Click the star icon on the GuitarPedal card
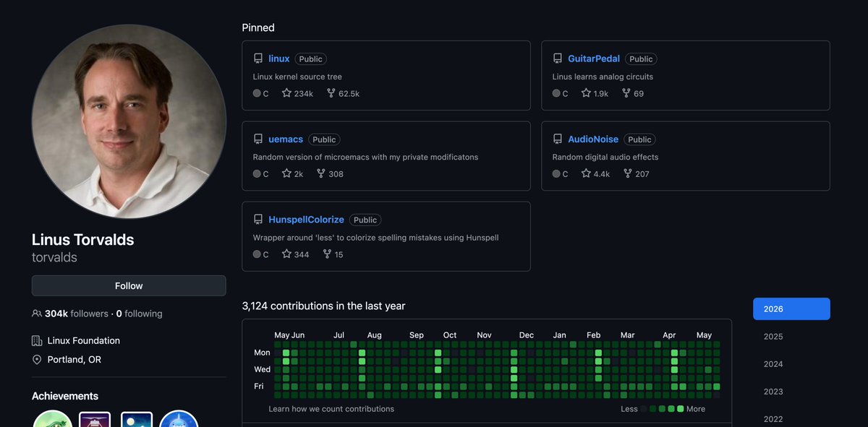The height and width of the screenshot is (427, 868). point(586,93)
